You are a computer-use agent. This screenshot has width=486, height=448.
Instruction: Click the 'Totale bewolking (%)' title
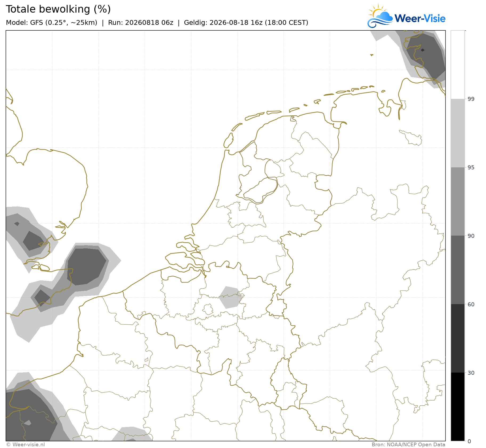click(x=58, y=9)
